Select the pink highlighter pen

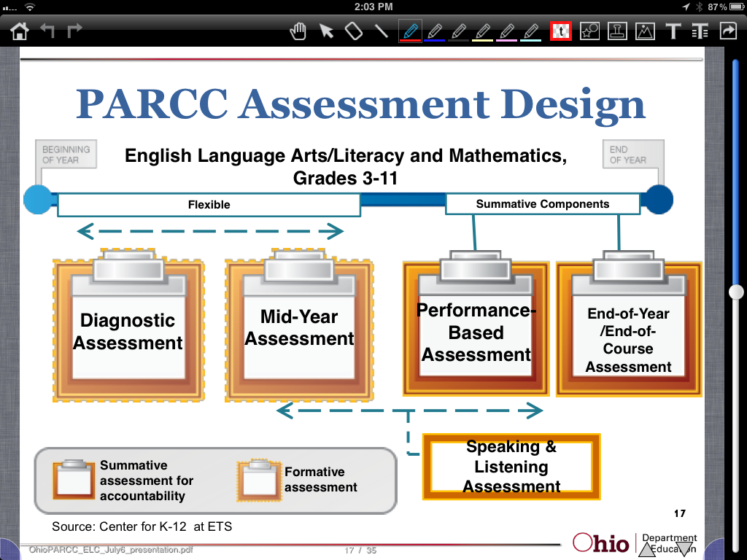coord(507,32)
